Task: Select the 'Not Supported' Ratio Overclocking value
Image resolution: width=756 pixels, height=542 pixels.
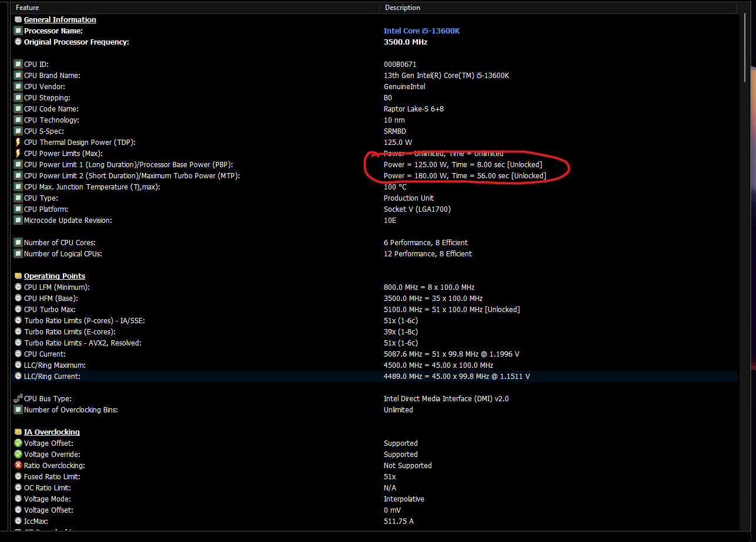Action: pos(408,466)
